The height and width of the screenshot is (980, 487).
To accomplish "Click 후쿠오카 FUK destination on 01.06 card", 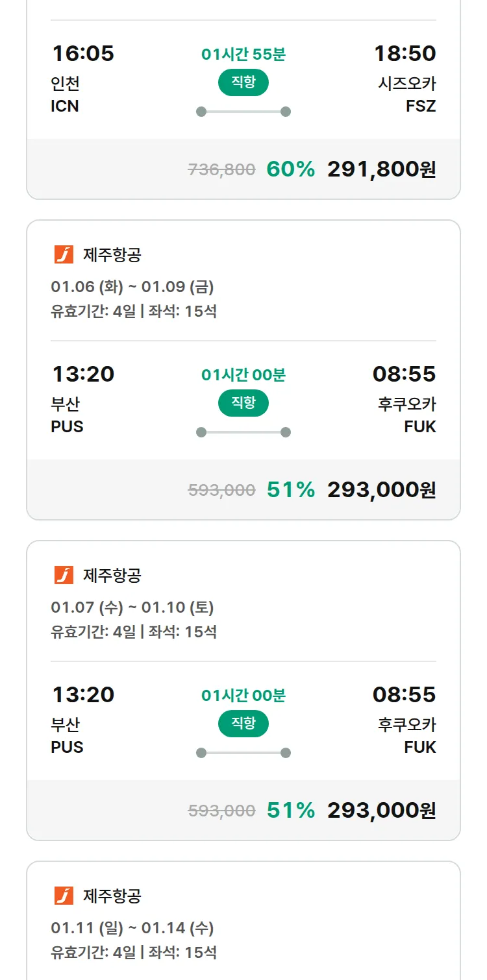I will pyautogui.click(x=407, y=415).
